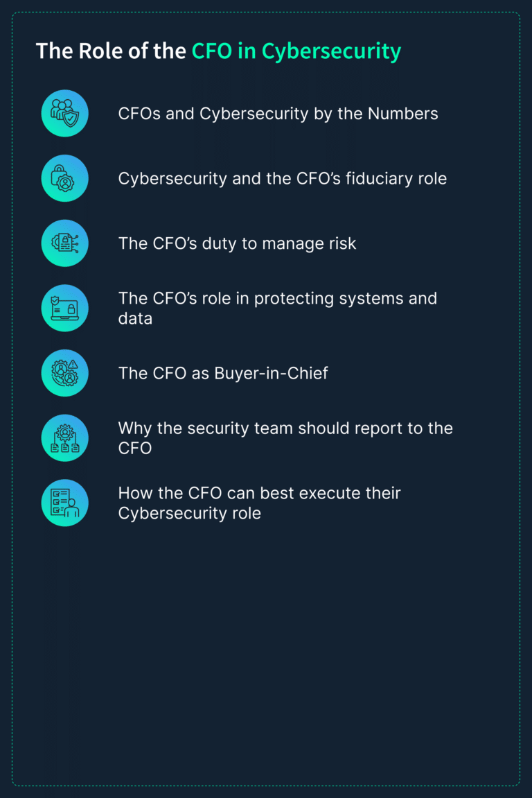
Task: Open 'Why the security team should report' line
Action: coord(285,428)
